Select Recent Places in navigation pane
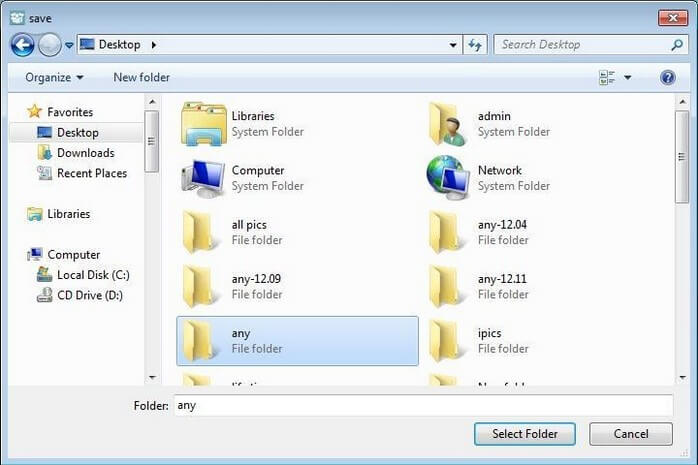 (92, 174)
